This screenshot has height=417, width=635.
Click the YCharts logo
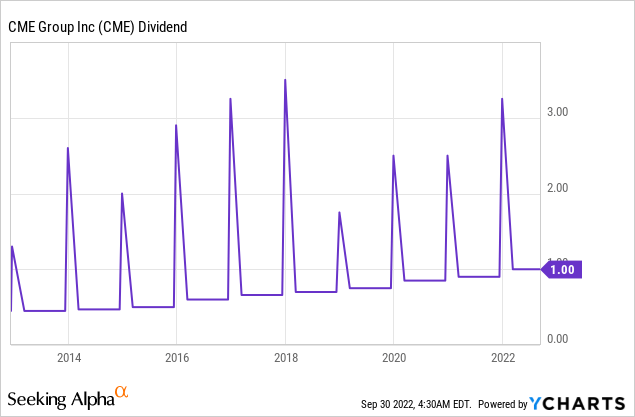click(x=577, y=404)
